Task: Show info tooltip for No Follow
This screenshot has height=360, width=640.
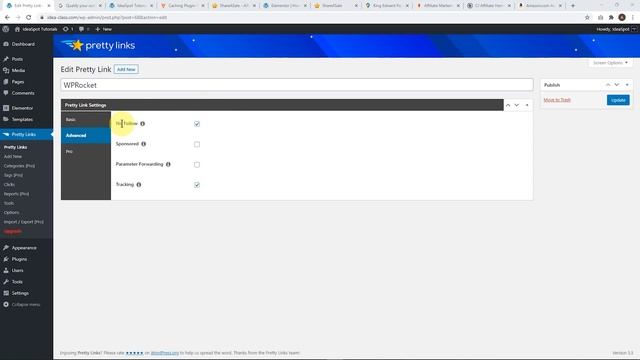Action: tap(142, 124)
